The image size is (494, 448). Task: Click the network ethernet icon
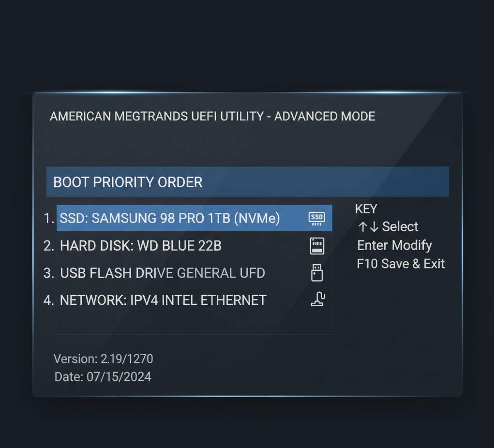[x=318, y=299]
